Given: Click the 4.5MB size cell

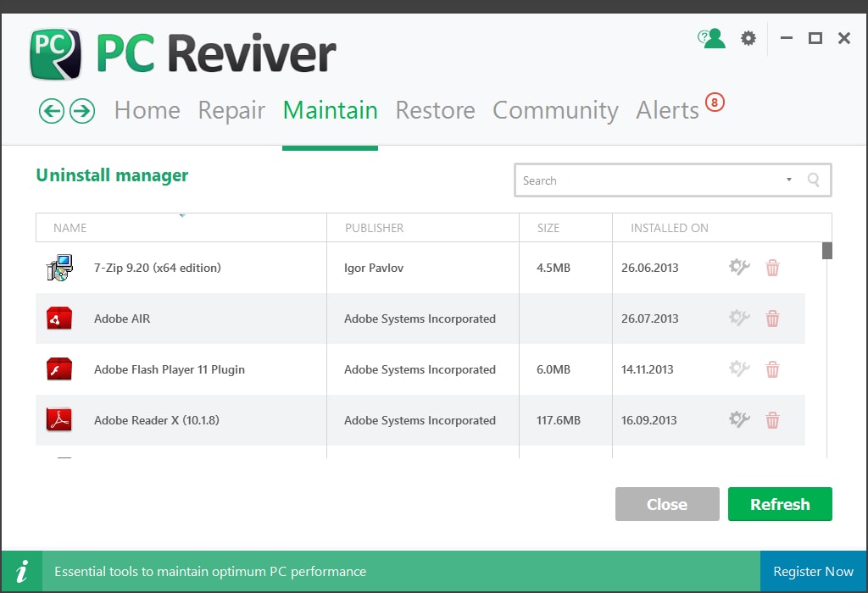Looking at the screenshot, I should click(553, 268).
